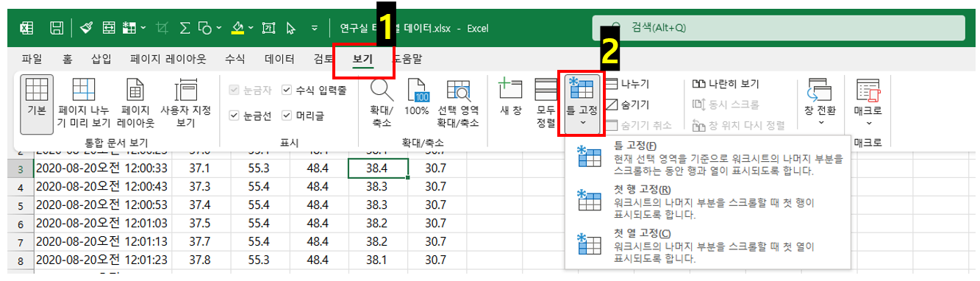Click cell 2020-08-20오전 12:00:43
This screenshot has height=281, width=980.
102,187
